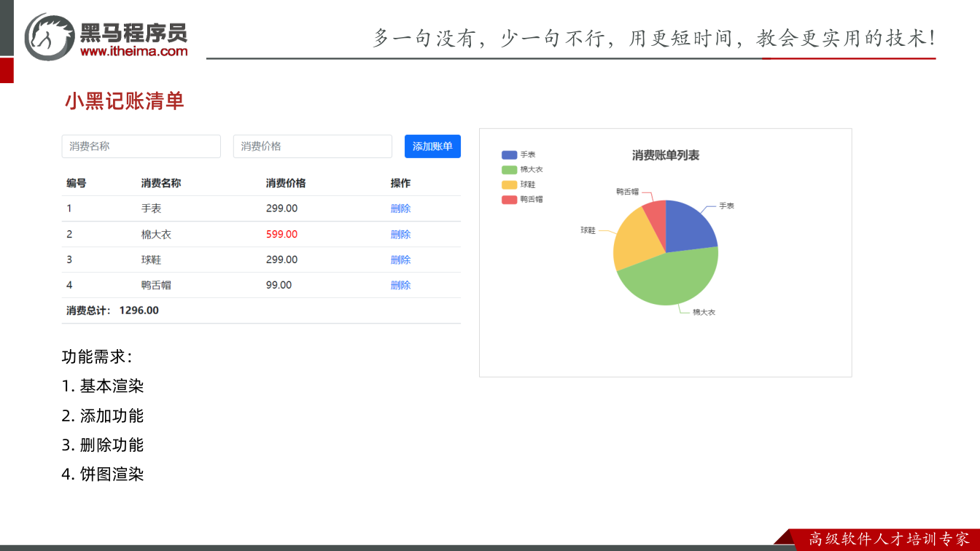This screenshot has height=551, width=980.
Task: Click the 鸭舌帽 name cell in the table
Action: pyautogui.click(x=156, y=285)
